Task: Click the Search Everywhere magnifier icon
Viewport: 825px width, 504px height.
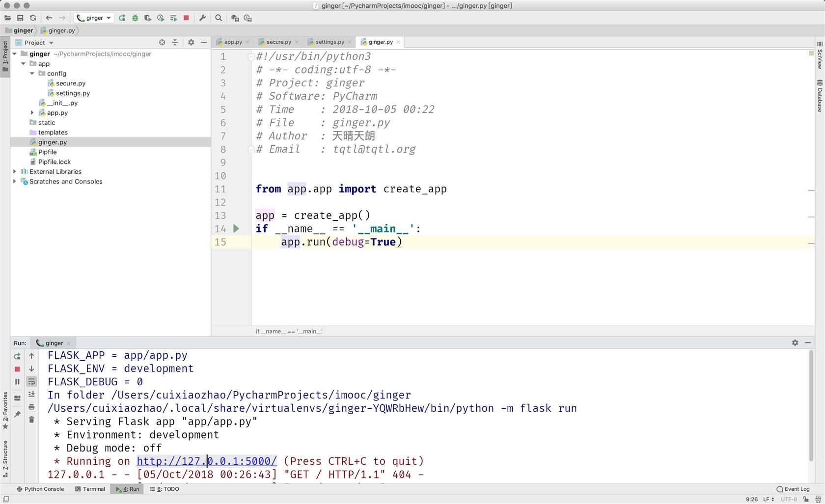Action: coord(219,18)
